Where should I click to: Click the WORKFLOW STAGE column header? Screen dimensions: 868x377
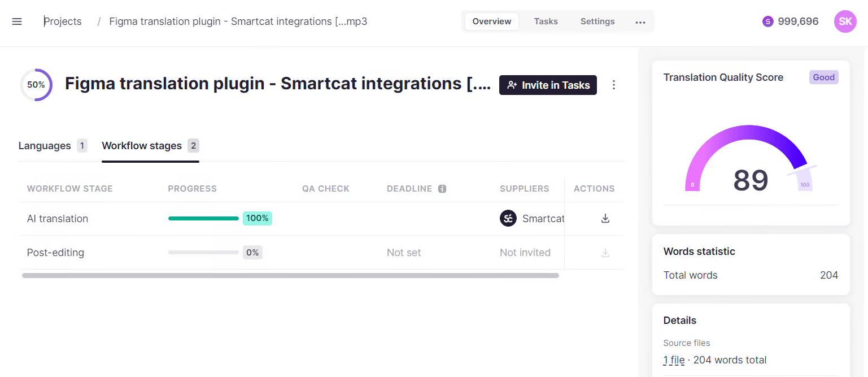click(x=70, y=189)
